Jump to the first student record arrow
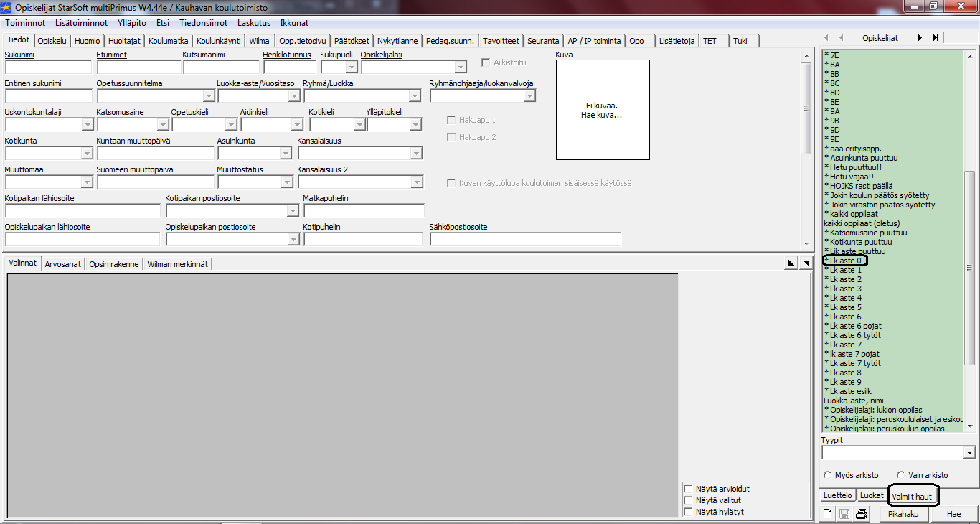The image size is (980, 524). tap(826, 37)
